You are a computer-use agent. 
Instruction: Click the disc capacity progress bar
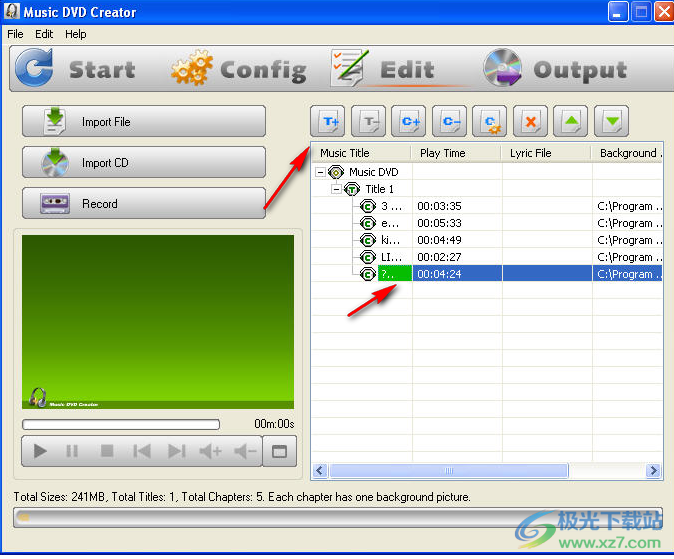coord(337,517)
